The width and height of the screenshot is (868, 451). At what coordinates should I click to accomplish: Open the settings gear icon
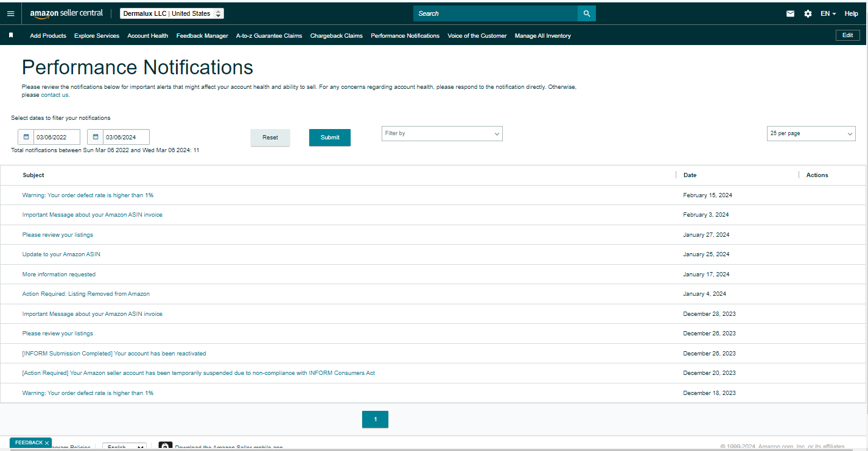pyautogui.click(x=808, y=13)
